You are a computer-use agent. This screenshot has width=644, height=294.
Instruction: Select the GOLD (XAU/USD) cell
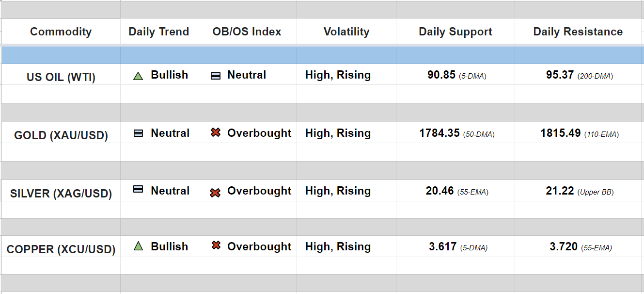click(61, 135)
